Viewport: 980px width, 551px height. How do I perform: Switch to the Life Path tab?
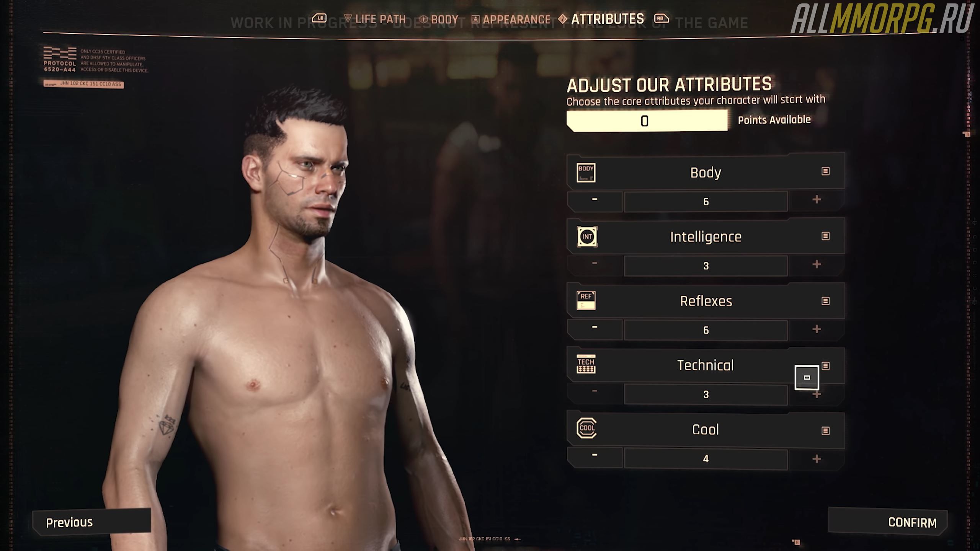click(x=375, y=19)
